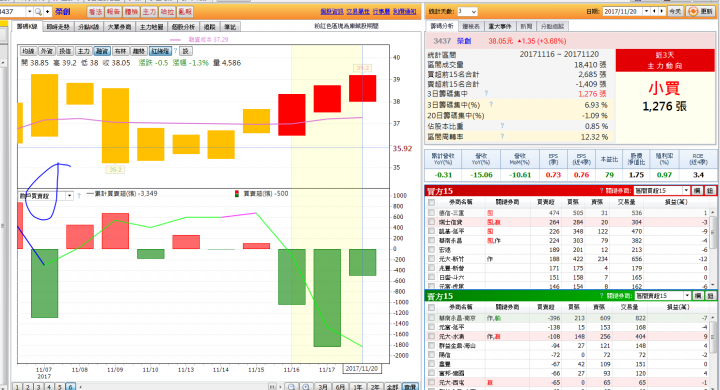Click next-date arrow next to date field
The image size is (720, 390).
point(662,11)
